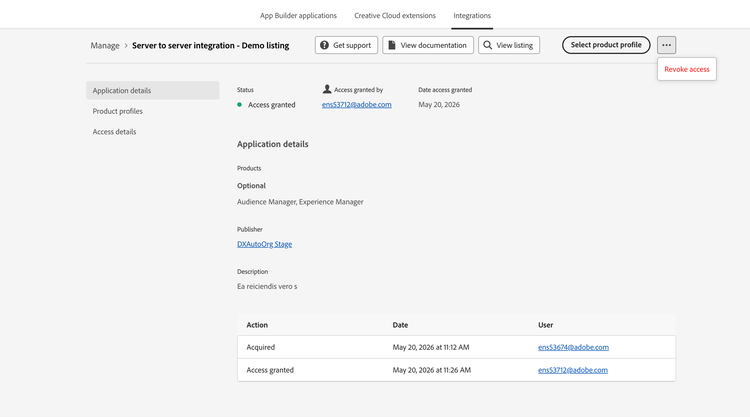The height and width of the screenshot is (417, 750).
Task: Click Audience Manager, Experience Manager text
Action: pyautogui.click(x=300, y=202)
